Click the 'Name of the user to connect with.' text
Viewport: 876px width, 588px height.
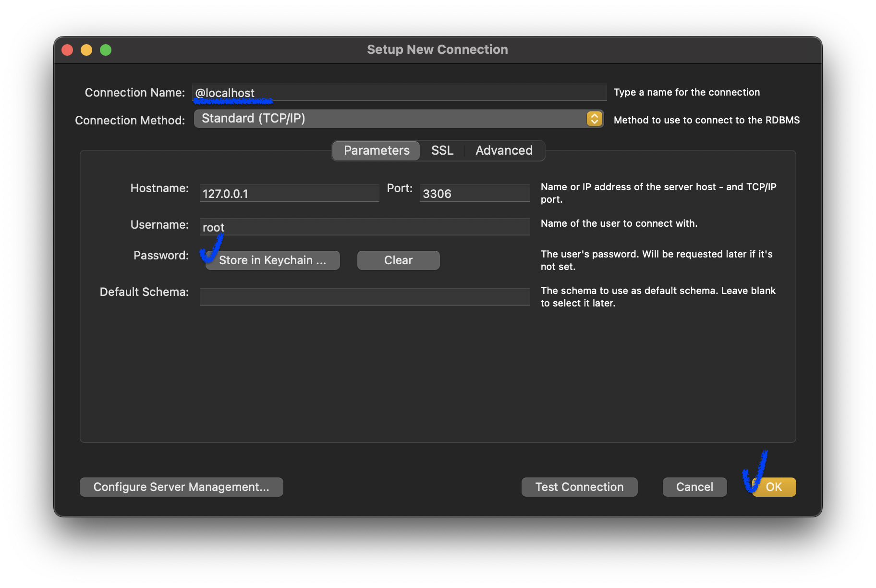click(x=619, y=223)
